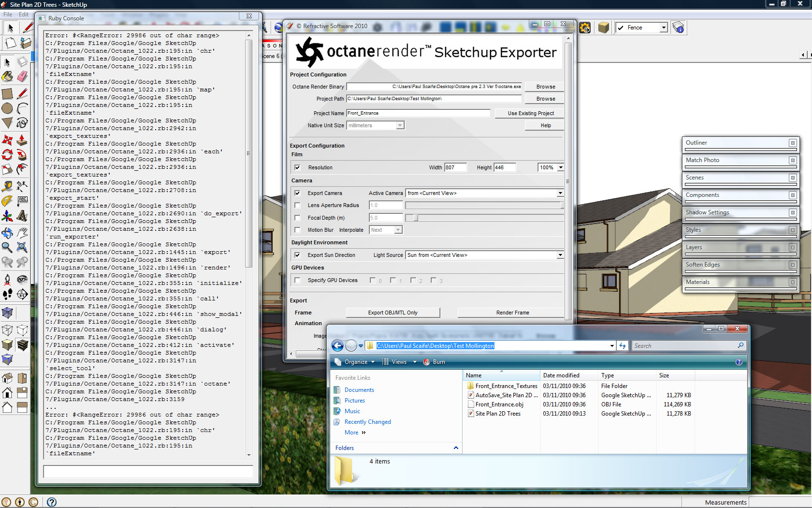The image size is (812, 508).
Task: Select the Tape Measure tool
Action: pyautogui.click(x=7, y=186)
